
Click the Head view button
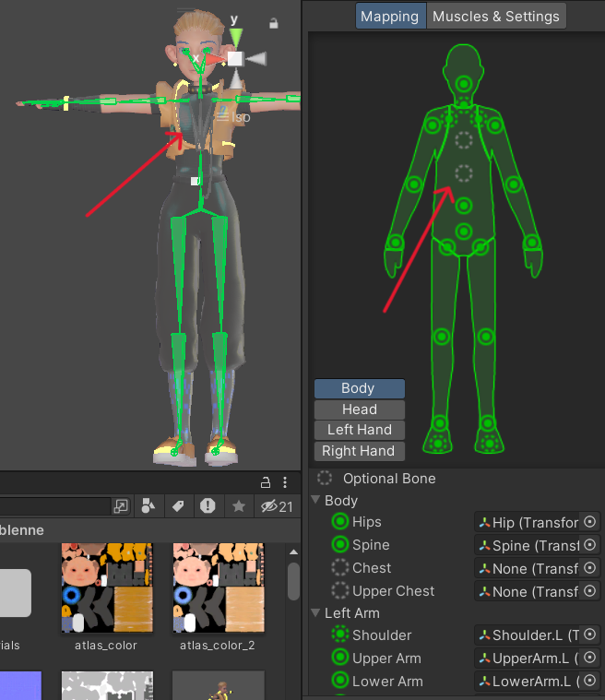point(359,409)
